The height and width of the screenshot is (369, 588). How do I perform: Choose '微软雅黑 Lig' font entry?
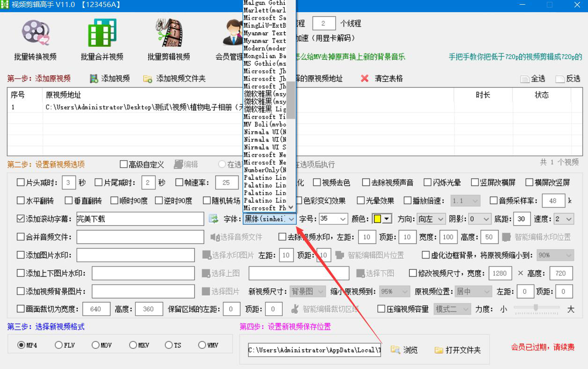pyautogui.click(x=265, y=109)
